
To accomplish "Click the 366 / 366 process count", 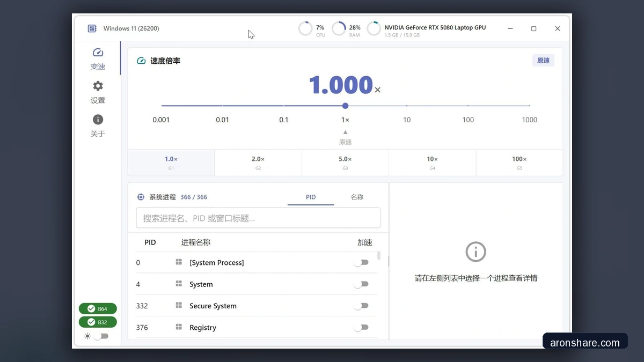I will tap(194, 197).
